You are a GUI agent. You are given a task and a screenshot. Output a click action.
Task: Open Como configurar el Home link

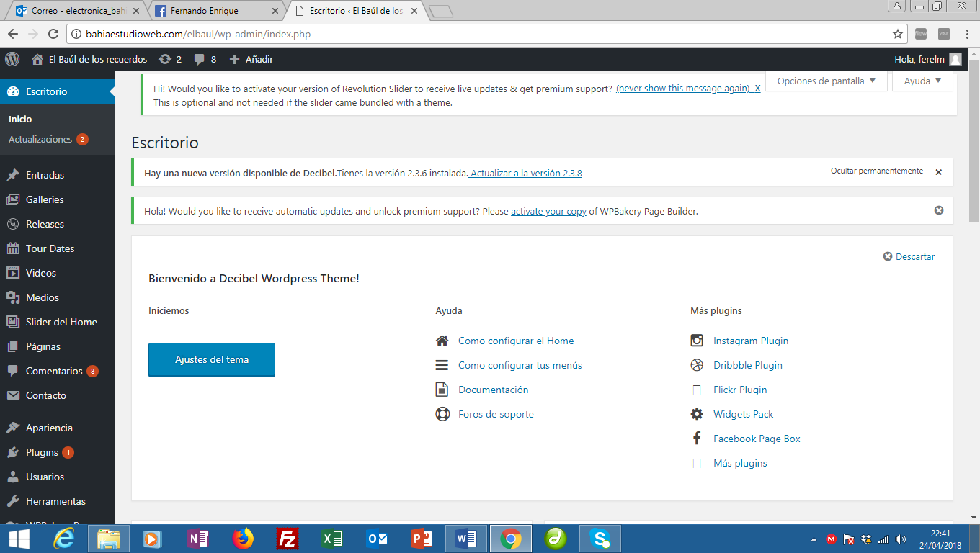(x=516, y=341)
